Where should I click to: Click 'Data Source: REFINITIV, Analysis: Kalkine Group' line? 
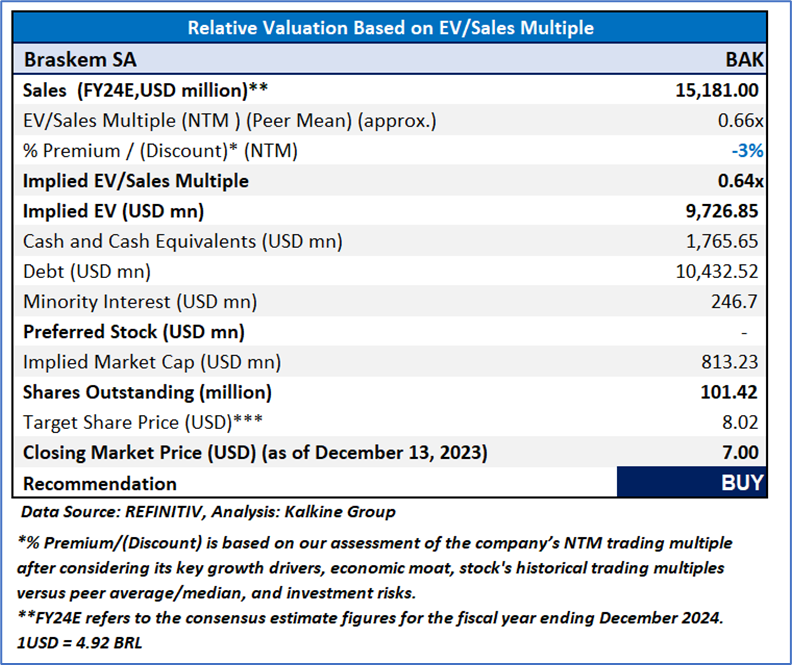[x=208, y=512]
